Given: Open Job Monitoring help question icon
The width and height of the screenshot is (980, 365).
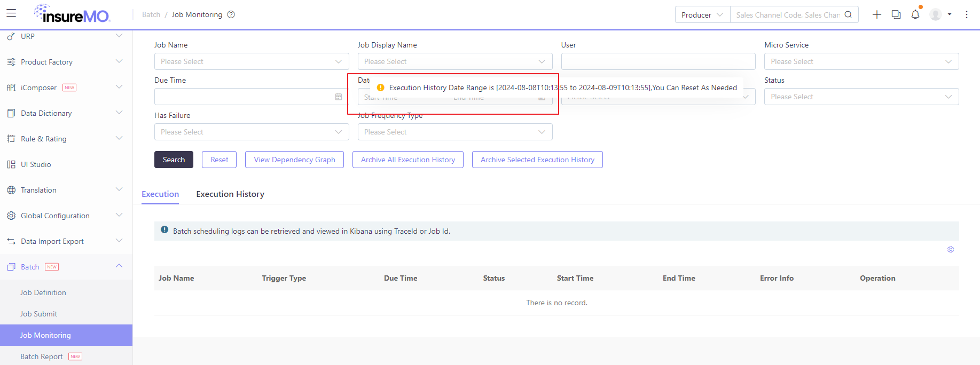Looking at the screenshot, I should [x=231, y=14].
